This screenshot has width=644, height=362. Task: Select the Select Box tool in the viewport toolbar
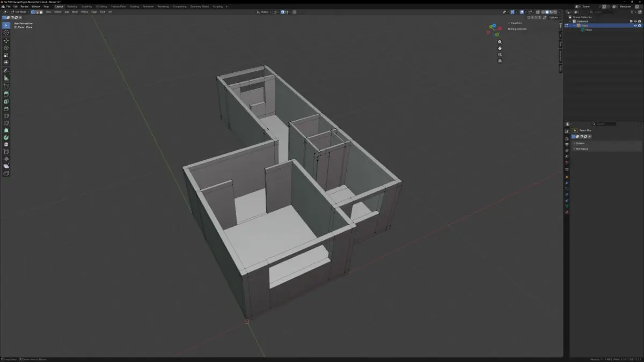[6, 25]
